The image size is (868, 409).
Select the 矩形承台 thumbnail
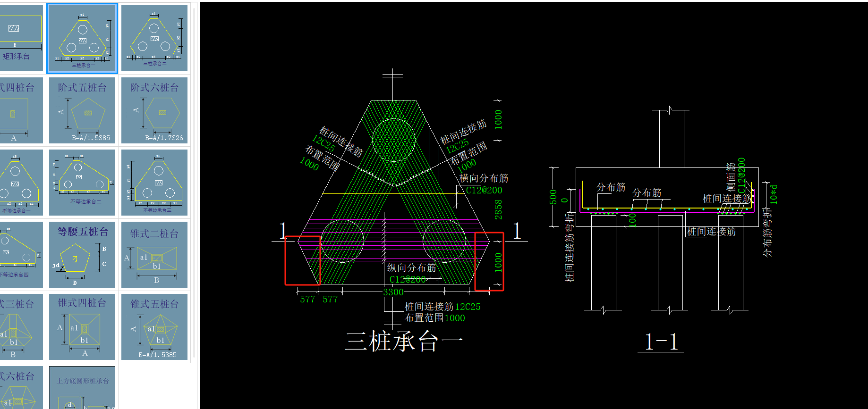[x=21, y=38]
